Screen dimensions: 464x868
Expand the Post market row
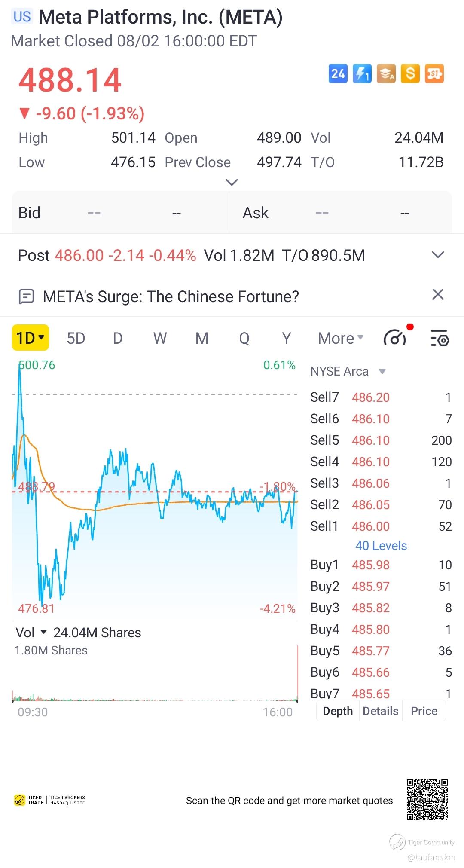(437, 255)
